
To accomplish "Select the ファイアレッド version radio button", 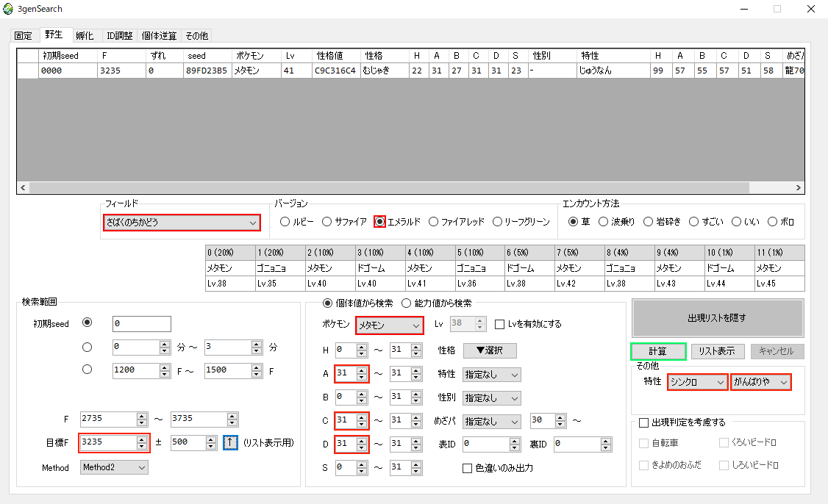I will [434, 222].
